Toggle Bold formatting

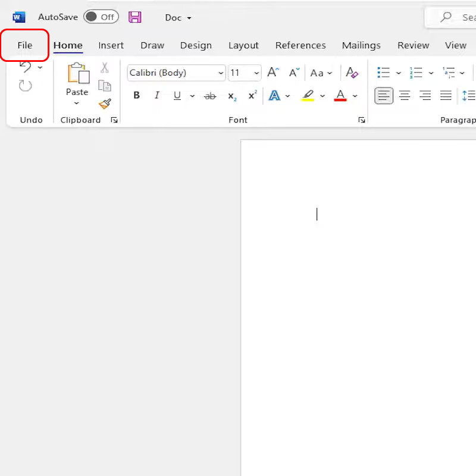click(137, 95)
